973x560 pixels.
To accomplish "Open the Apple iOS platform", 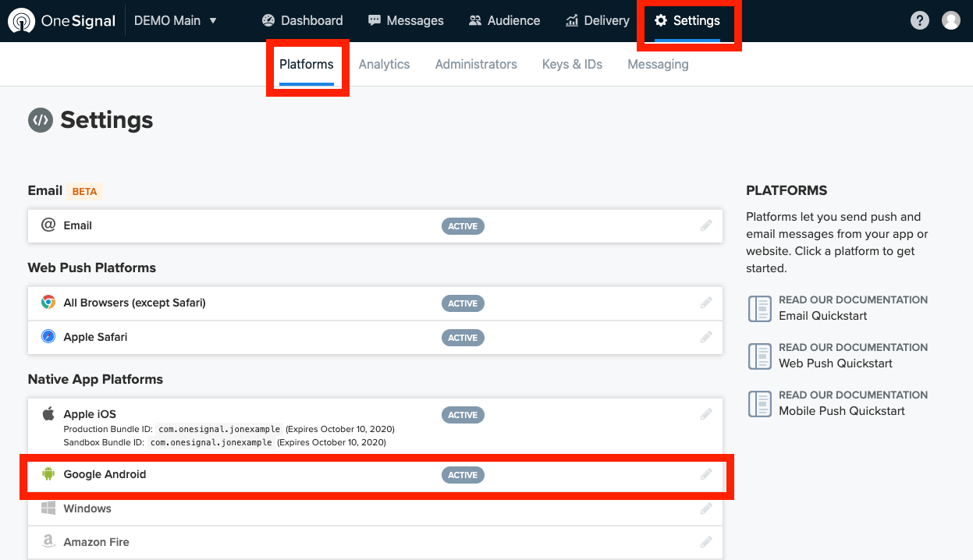I will 375,427.
